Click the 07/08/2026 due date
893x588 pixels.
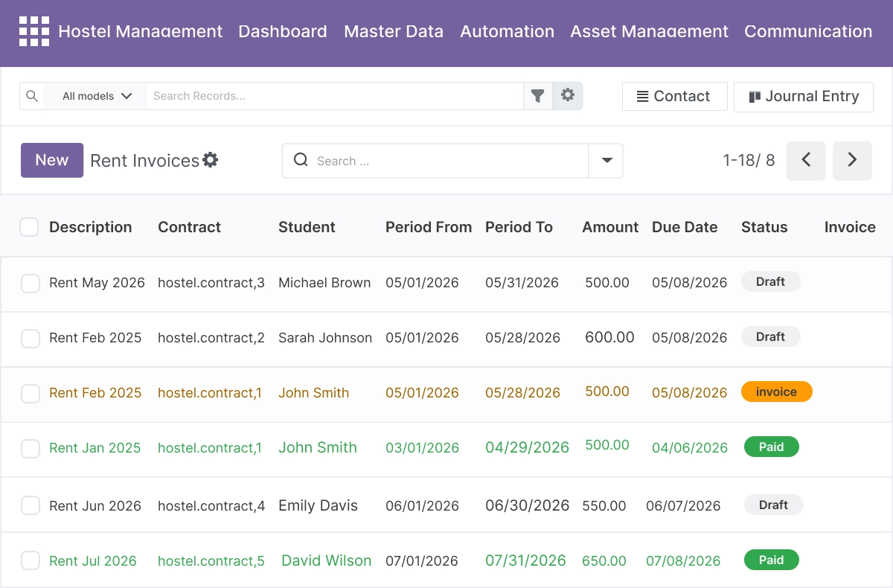pos(683,561)
